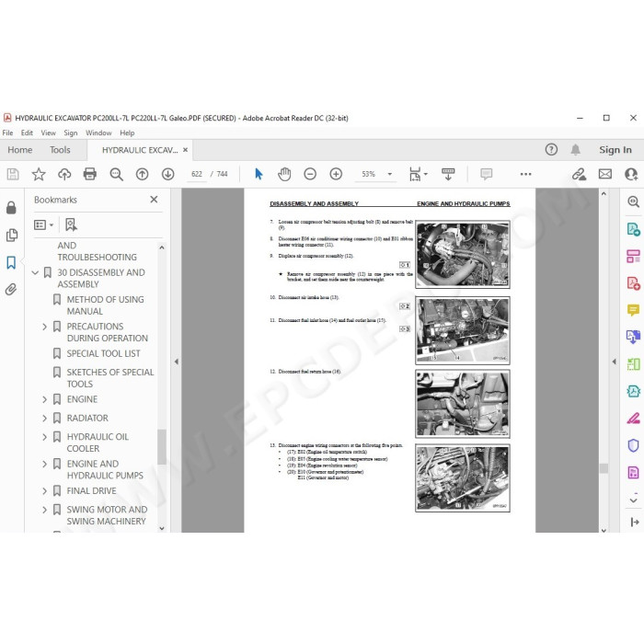Open the Find text search tool
This screenshot has width=644, height=644.
click(116, 174)
